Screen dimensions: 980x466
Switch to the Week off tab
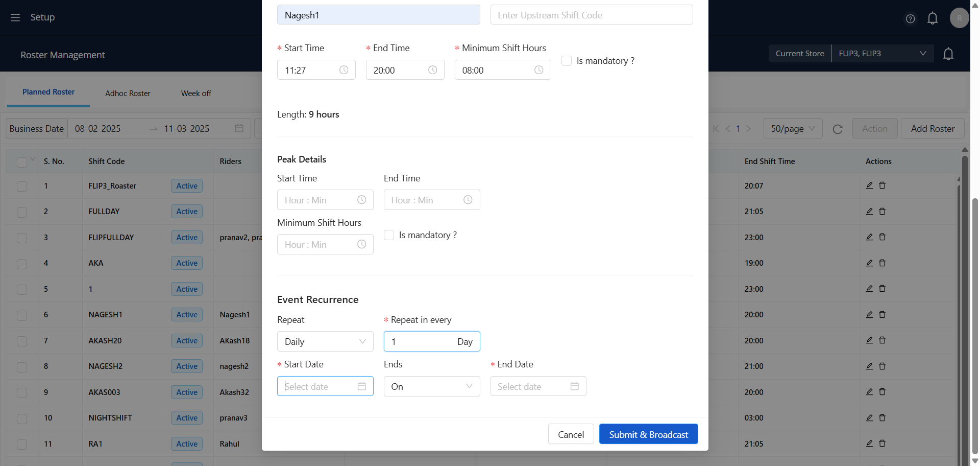tap(196, 94)
